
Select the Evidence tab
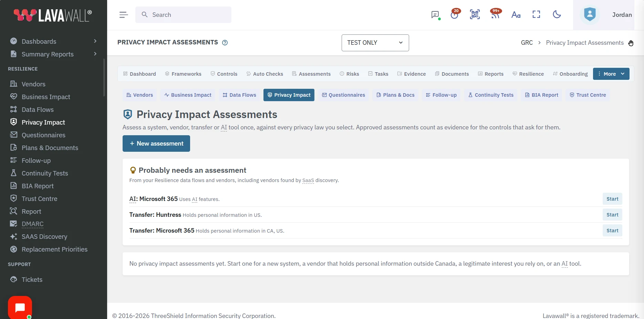point(411,74)
